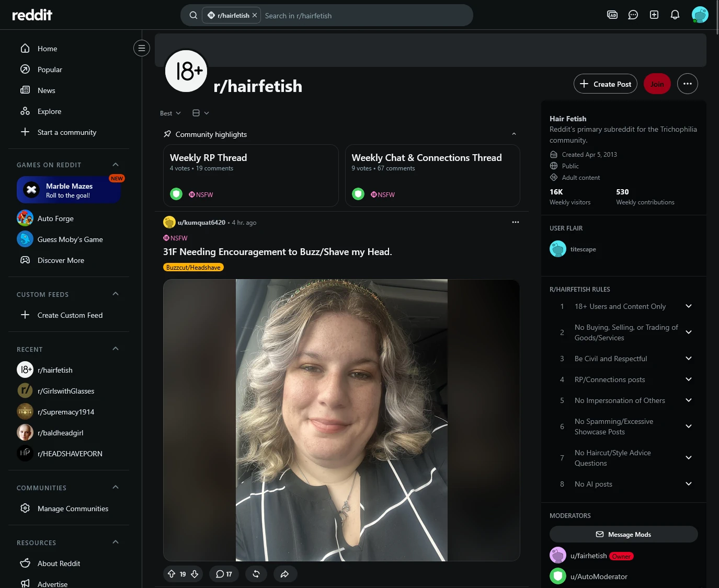Collapse Games on Reddit section
This screenshot has width=719, height=588.
[116, 165]
